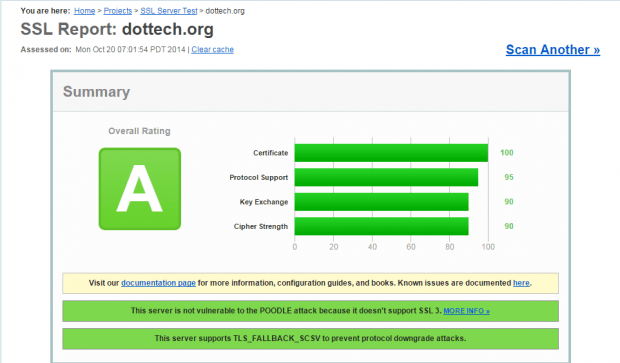620x363 pixels.
Task: Click the Cipher Strength score 90
Action: [508, 226]
